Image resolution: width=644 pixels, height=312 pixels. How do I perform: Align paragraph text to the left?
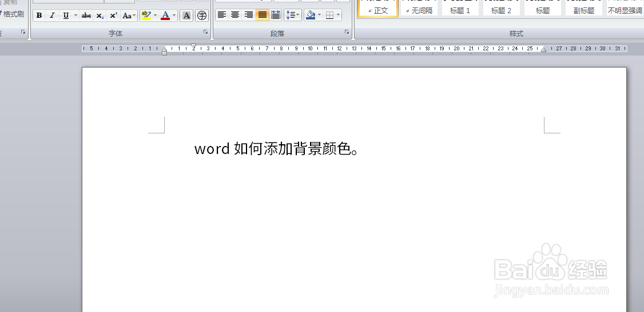pyautogui.click(x=222, y=15)
